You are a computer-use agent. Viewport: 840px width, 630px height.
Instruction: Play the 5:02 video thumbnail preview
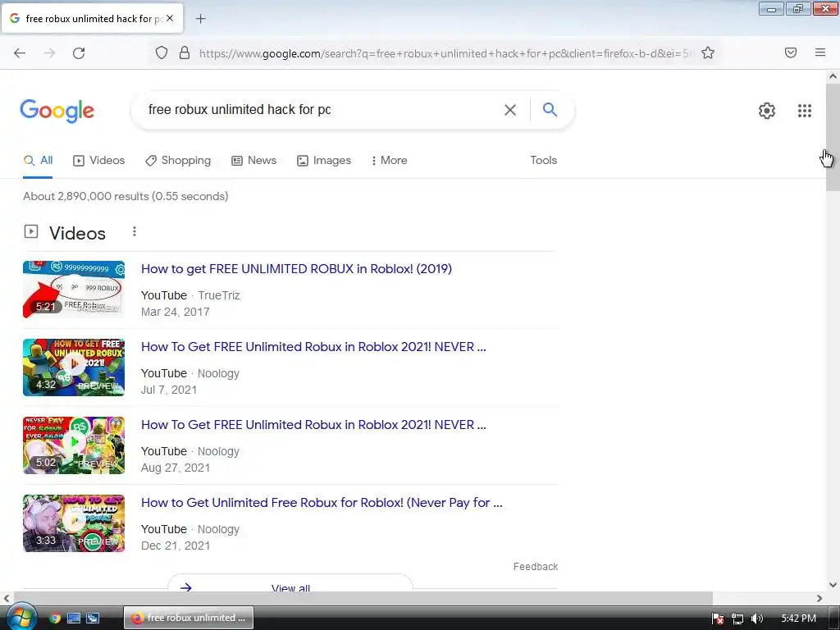coord(74,445)
